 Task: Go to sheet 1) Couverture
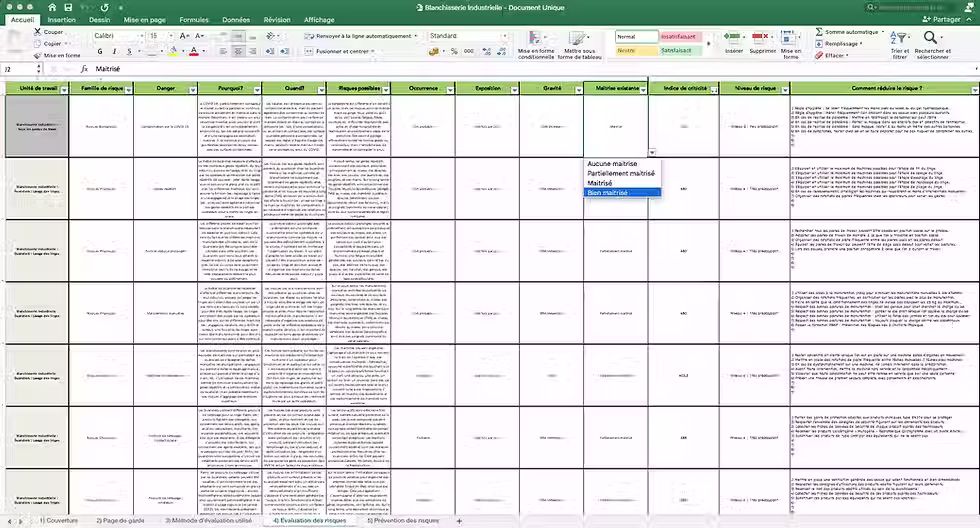[x=59, y=521]
